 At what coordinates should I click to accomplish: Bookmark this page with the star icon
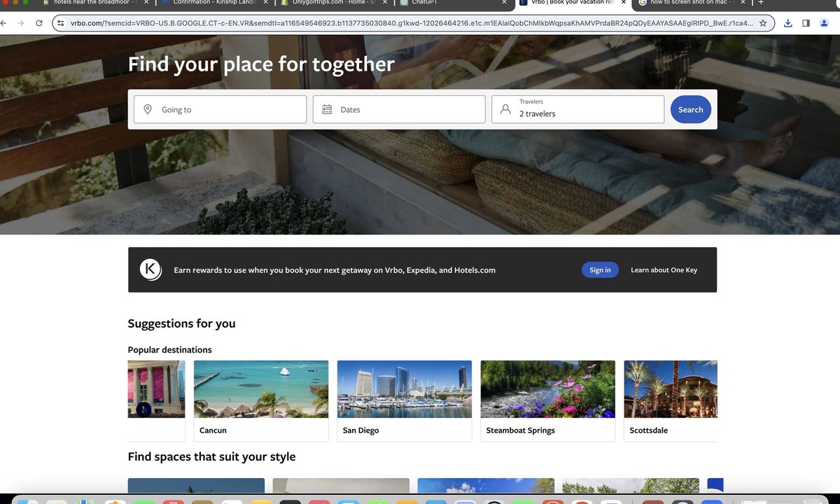click(763, 23)
